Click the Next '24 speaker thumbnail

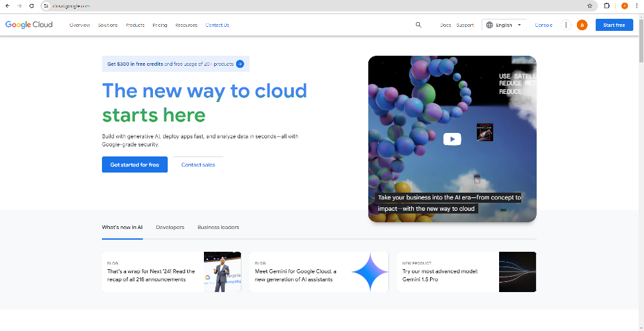[x=223, y=272]
